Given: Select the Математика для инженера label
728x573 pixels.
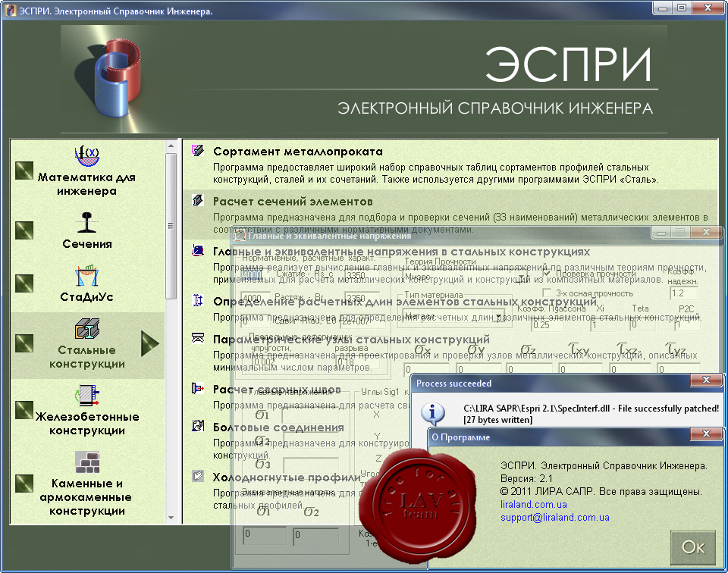Looking at the screenshot, I should [x=86, y=184].
